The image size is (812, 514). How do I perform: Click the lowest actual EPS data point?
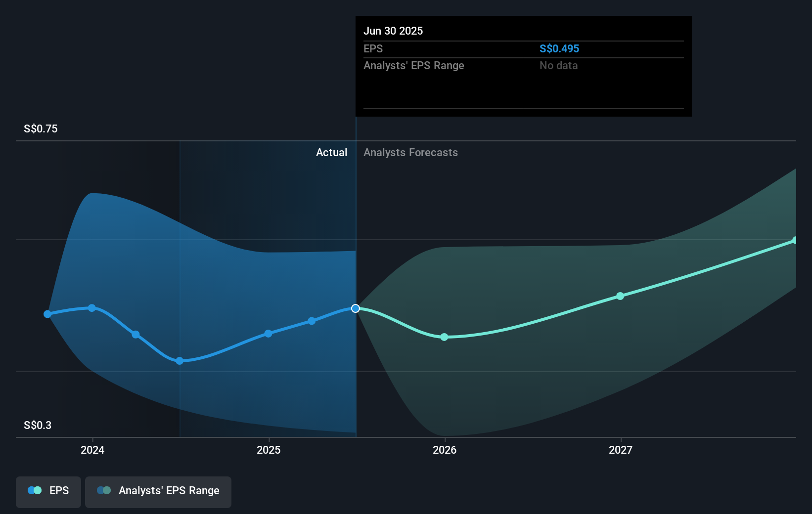tap(179, 361)
